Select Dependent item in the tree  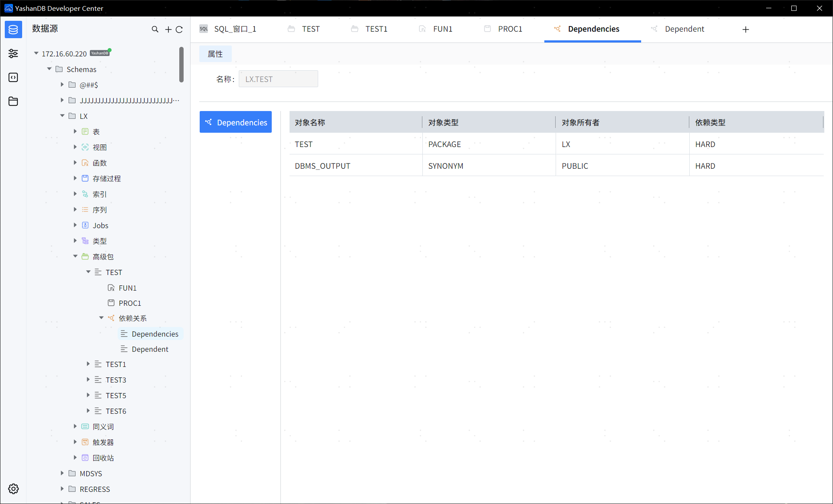[150, 349]
